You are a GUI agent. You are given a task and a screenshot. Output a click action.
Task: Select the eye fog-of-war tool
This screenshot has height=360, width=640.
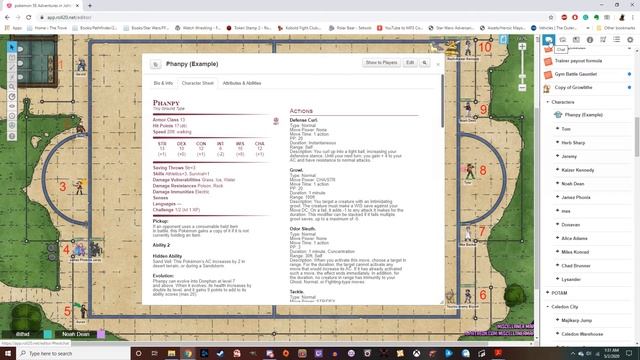point(12,106)
